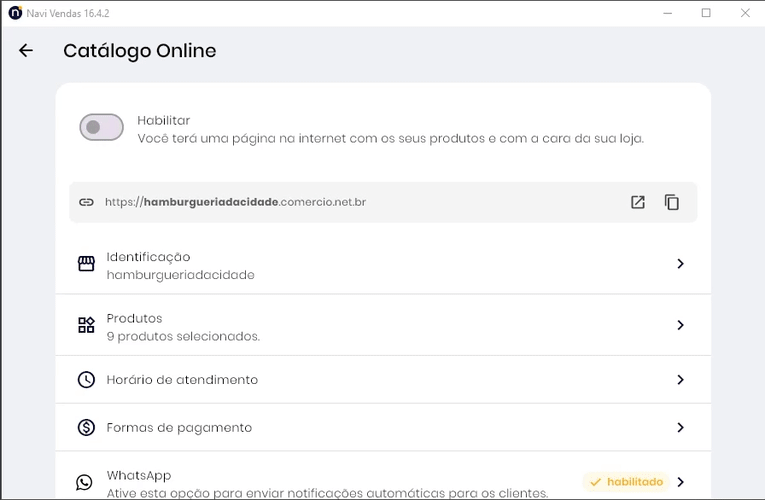Click the hamburgueriadacidade.comercio.net.br URL
The image size is (765, 500).
click(x=235, y=202)
